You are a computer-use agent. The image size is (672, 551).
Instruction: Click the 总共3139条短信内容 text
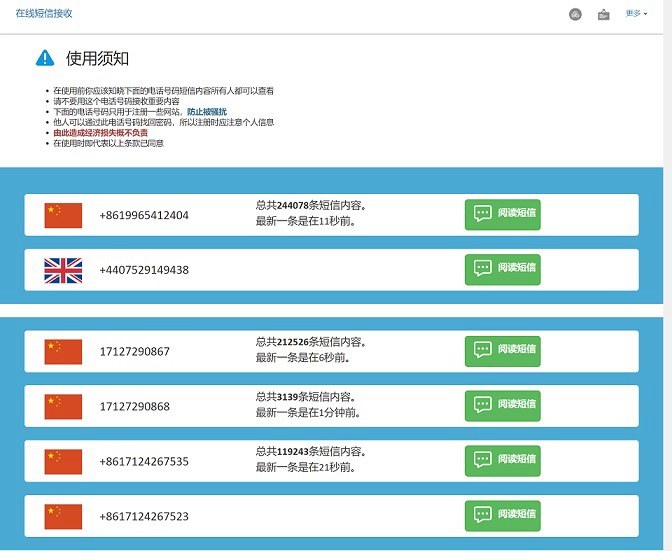(306, 397)
